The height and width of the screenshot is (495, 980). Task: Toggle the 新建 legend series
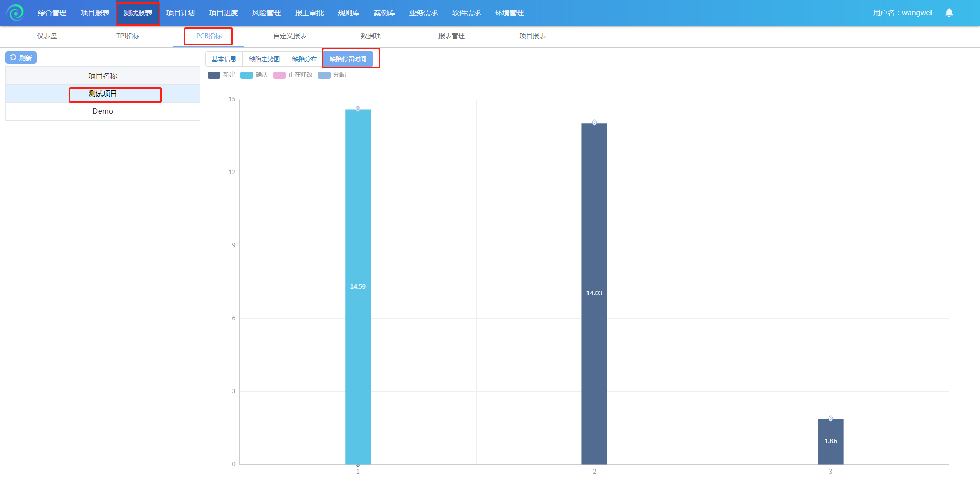[x=221, y=75]
